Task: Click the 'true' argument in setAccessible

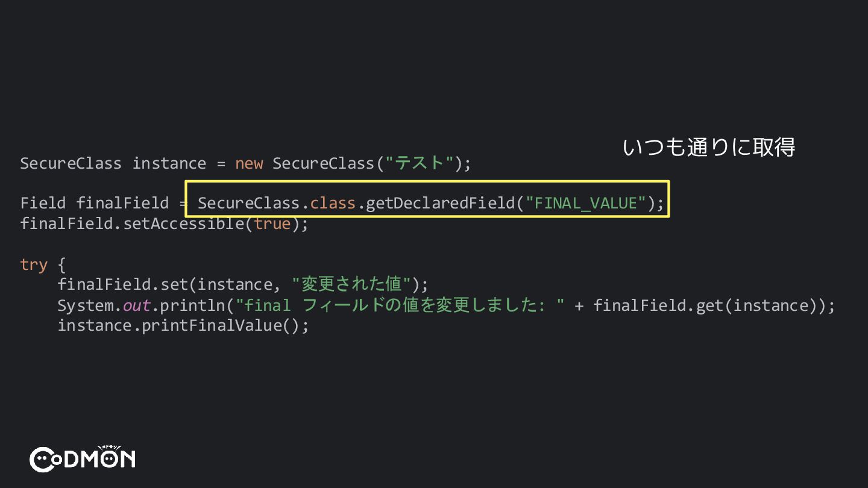Action: tap(272, 224)
